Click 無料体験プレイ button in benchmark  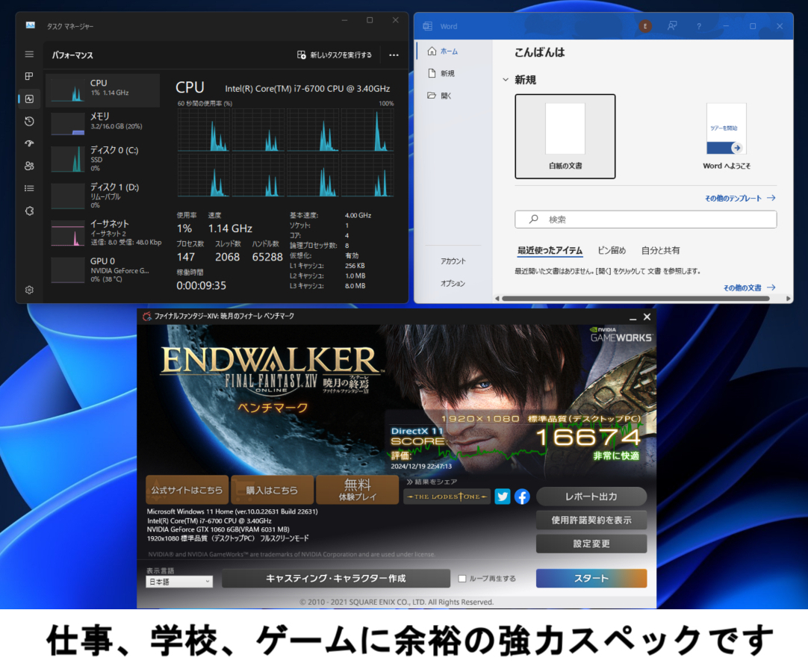[x=357, y=490]
